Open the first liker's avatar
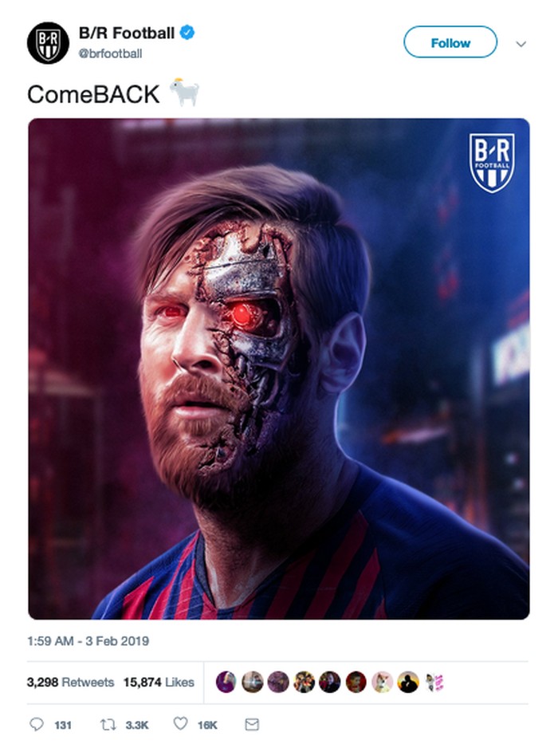 (226, 682)
